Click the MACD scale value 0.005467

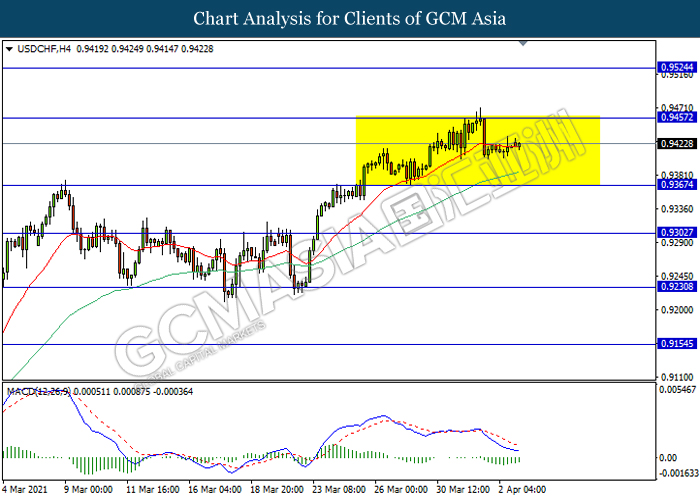click(x=677, y=390)
